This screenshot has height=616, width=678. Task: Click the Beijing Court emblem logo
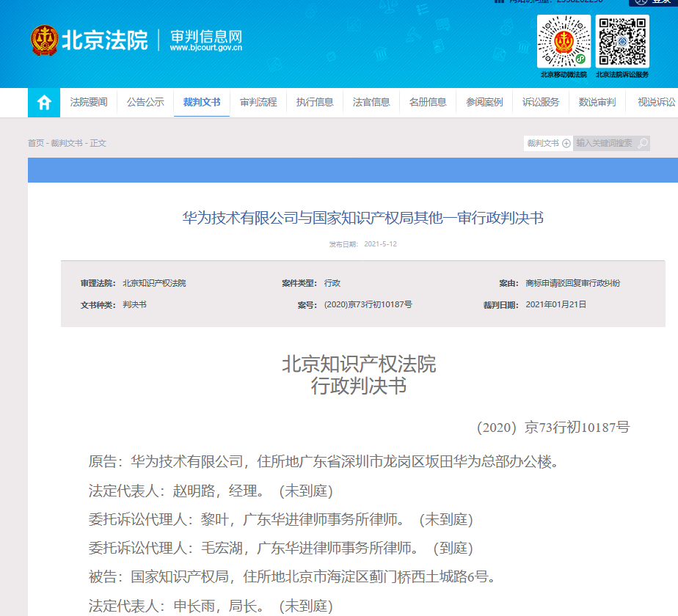44,40
